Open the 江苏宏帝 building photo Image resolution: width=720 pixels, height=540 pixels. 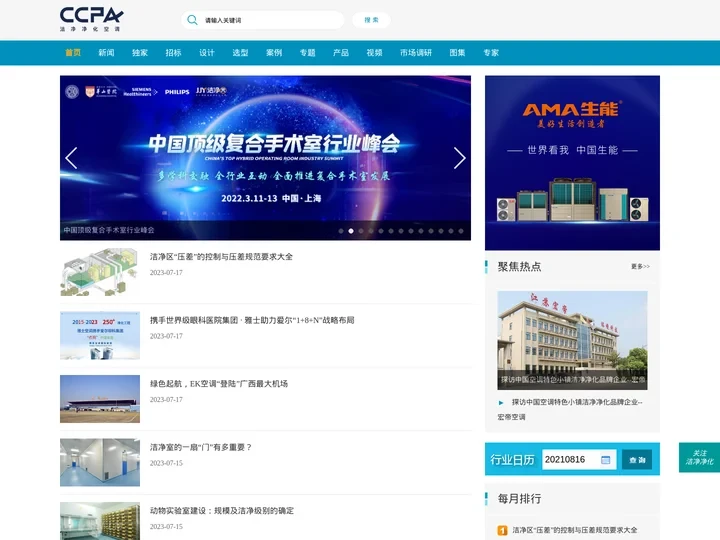pyautogui.click(x=572, y=340)
